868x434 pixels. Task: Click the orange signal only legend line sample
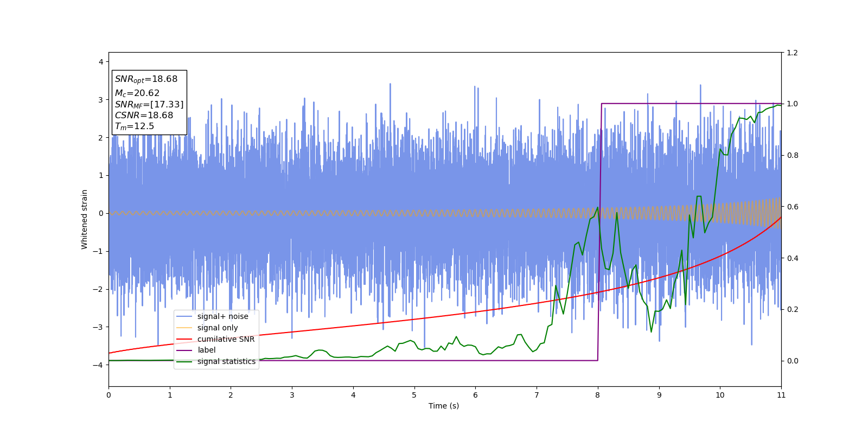[x=184, y=328]
